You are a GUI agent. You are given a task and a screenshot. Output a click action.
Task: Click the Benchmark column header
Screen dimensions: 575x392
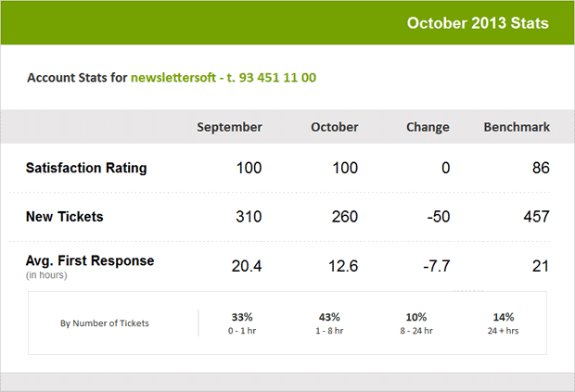517,127
